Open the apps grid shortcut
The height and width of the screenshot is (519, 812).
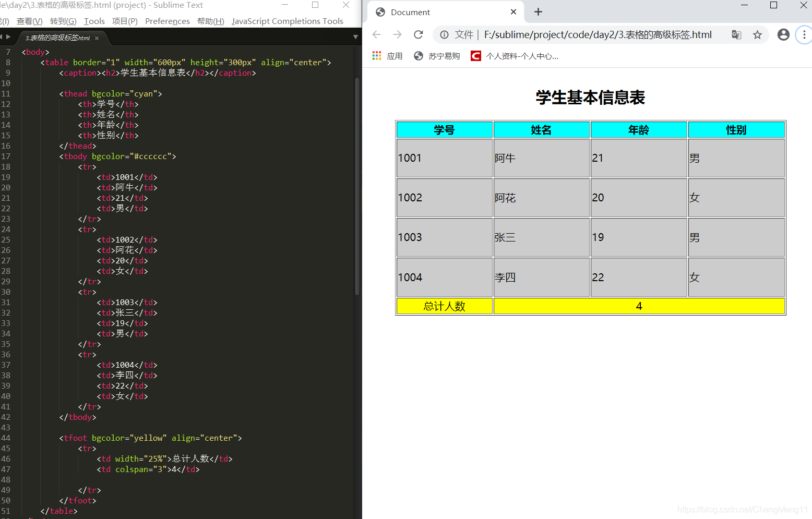point(387,56)
